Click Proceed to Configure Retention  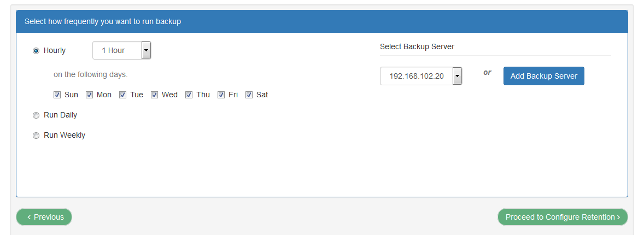click(x=562, y=217)
